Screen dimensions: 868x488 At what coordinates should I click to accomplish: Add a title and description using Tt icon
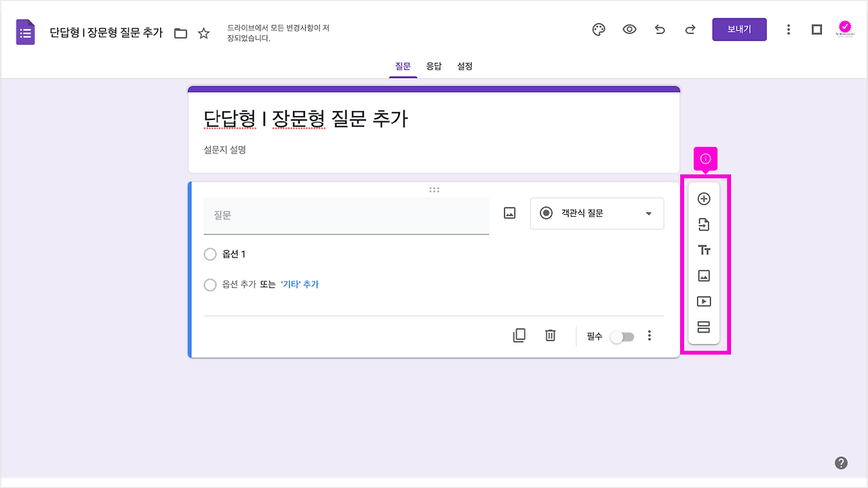(x=704, y=249)
